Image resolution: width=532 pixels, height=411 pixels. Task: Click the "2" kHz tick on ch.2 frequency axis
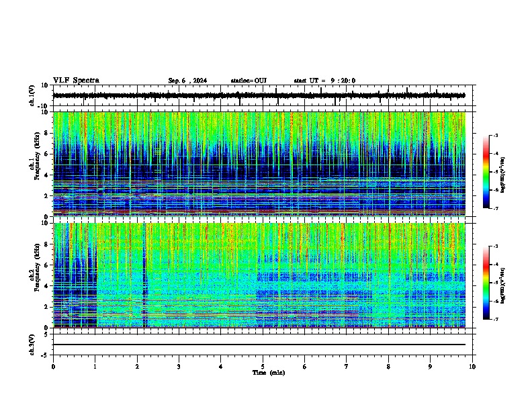48,307
